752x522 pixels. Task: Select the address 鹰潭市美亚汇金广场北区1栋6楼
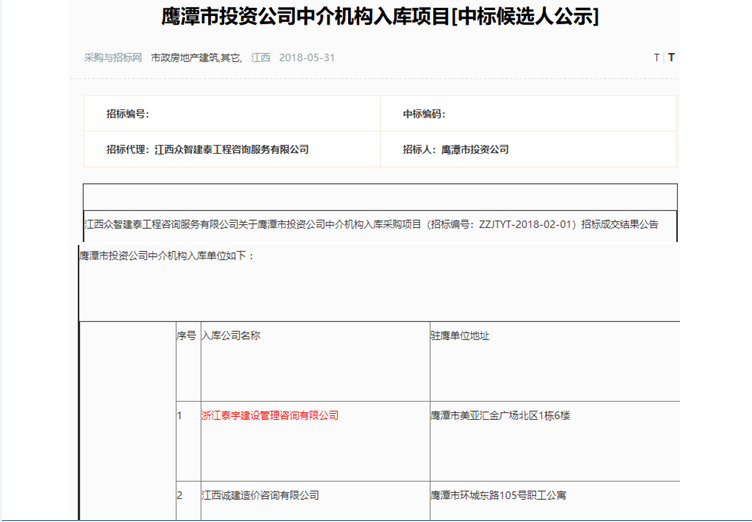click(x=500, y=415)
